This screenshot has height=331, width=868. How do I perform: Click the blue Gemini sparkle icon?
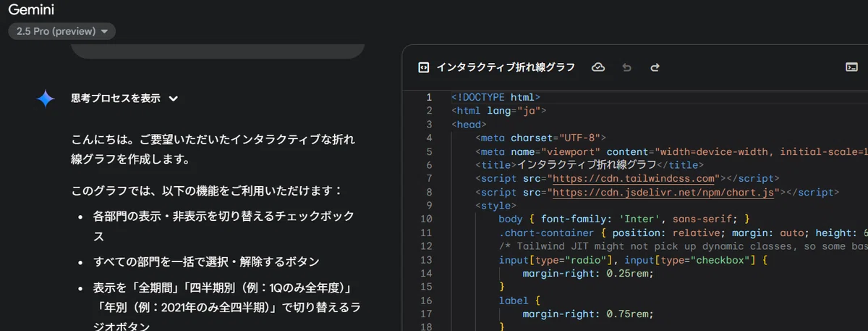(46, 99)
